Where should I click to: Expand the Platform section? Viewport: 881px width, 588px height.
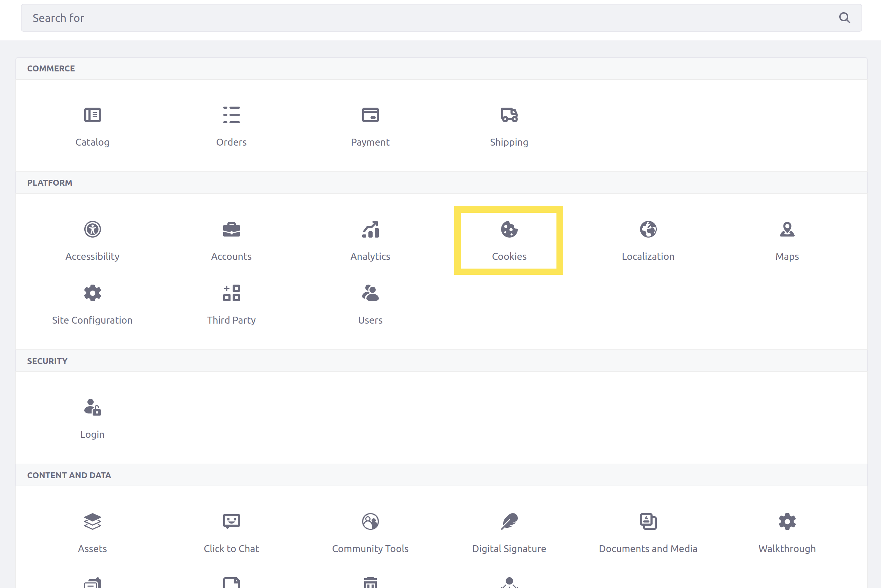[x=50, y=183]
